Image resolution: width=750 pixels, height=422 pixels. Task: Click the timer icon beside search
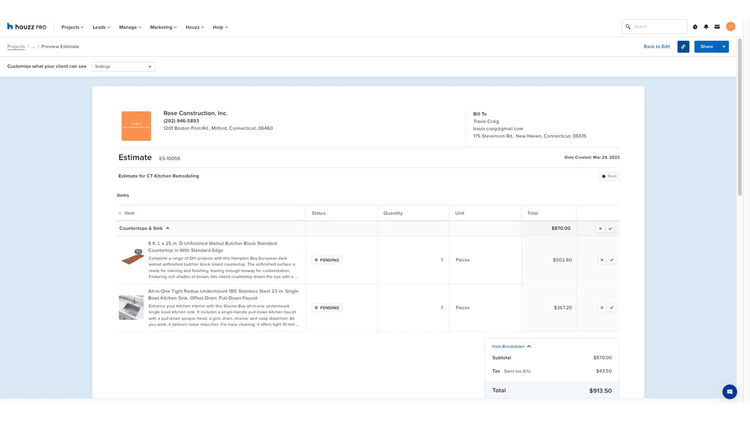coord(695,27)
